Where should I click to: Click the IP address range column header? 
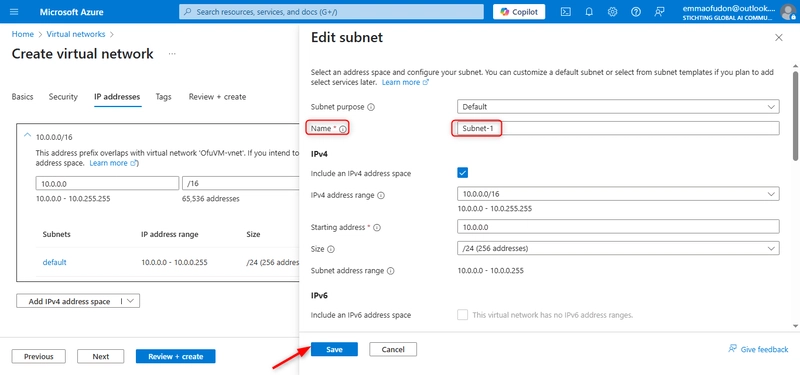170,235
